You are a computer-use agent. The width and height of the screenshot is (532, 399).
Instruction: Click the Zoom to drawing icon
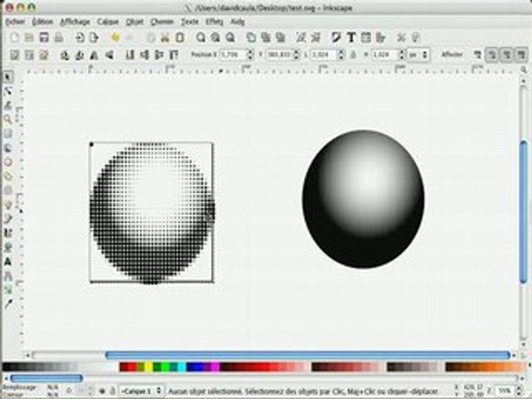click(216, 37)
